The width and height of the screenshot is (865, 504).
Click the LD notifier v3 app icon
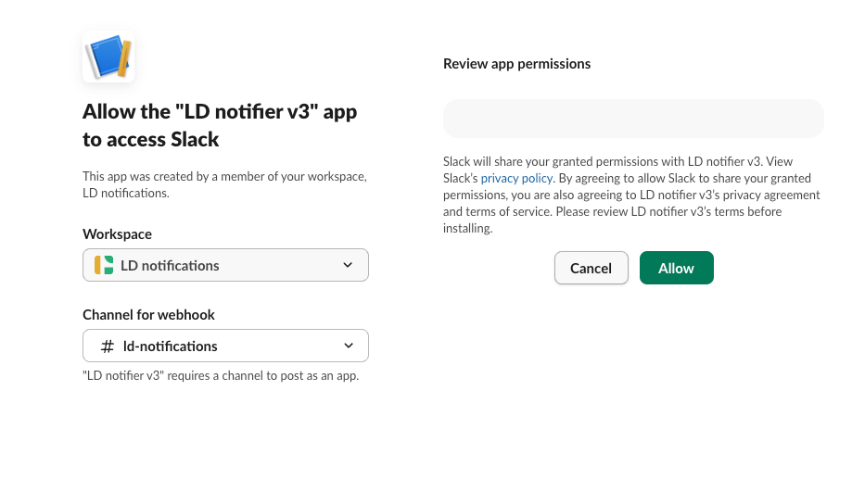click(x=108, y=57)
